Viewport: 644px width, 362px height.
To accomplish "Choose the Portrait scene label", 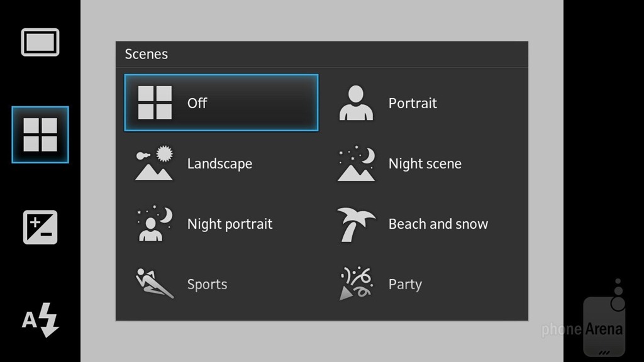I will coord(413,103).
